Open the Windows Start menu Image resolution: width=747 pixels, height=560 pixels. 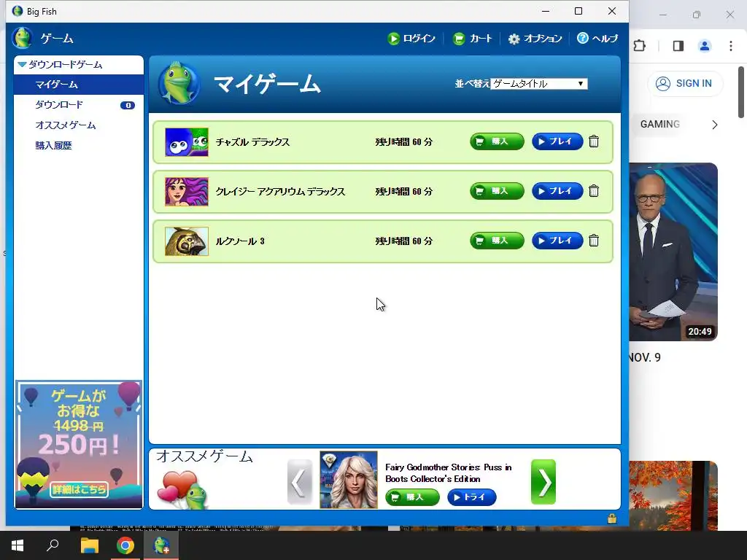pyautogui.click(x=18, y=545)
